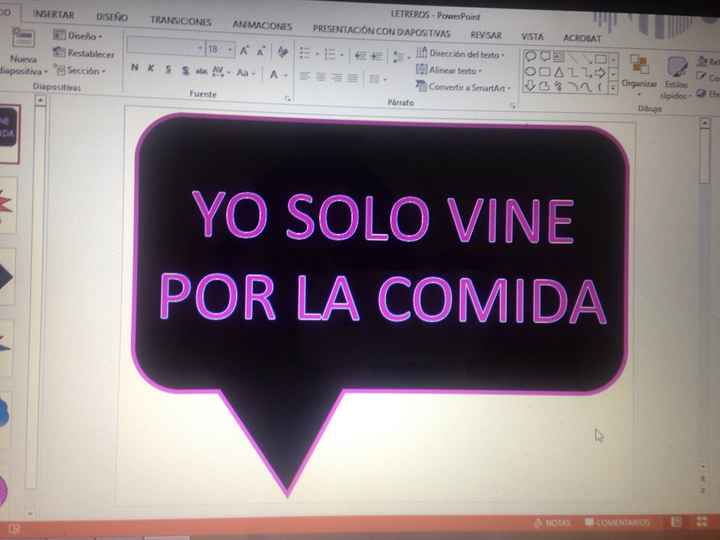Select the first slide thumbnail
The height and width of the screenshot is (540, 720).
[9, 134]
